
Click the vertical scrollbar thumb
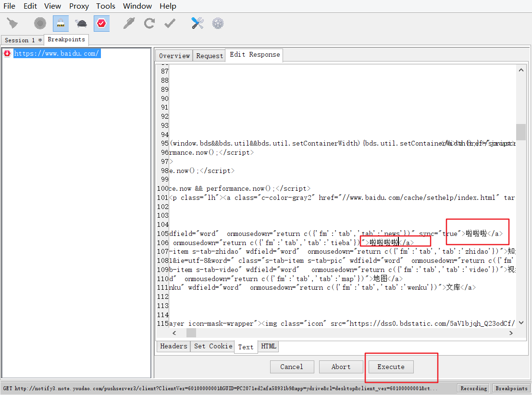pos(521,132)
